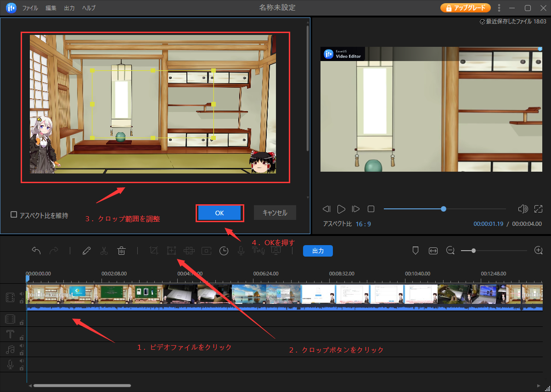
Task: Delete clip with the trash icon
Action: [121, 251]
